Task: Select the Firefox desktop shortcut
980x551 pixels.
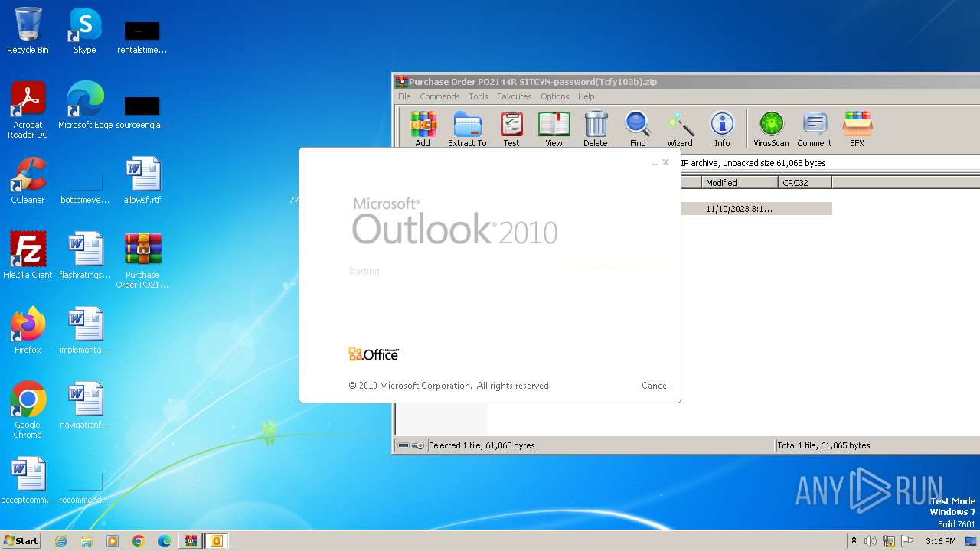Action: click(28, 331)
